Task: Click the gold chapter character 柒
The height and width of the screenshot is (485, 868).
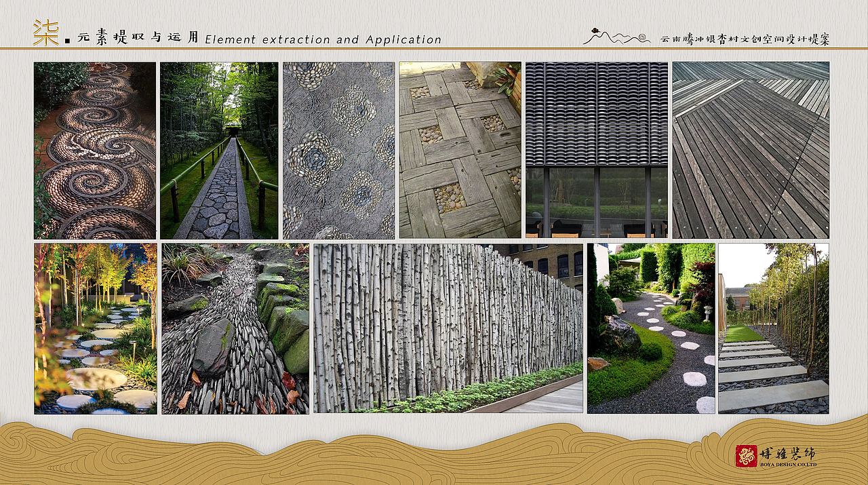Action: pos(46,33)
